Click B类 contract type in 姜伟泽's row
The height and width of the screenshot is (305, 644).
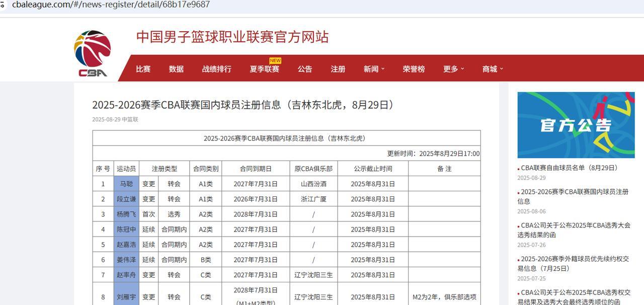(x=206, y=260)
